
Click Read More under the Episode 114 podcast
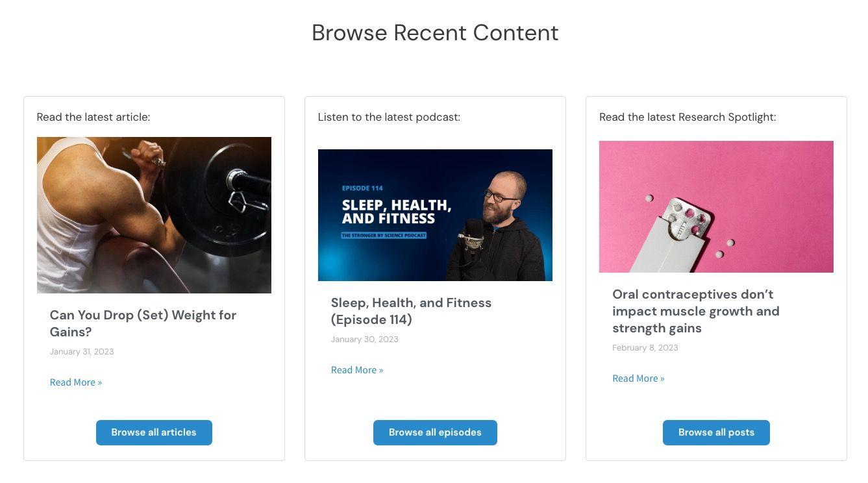pyautogui.click(x=356, y=370)
